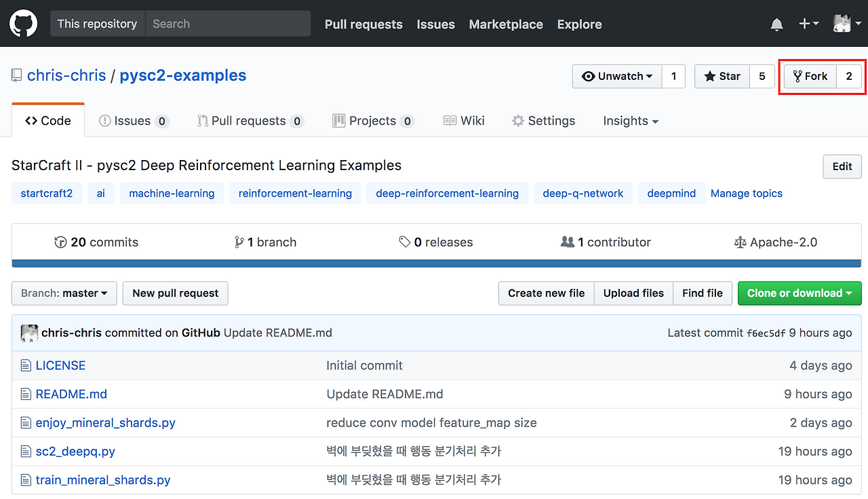Click New pull request button
Image resolution: width=868 pixels, height=499 pixels.
176,293
